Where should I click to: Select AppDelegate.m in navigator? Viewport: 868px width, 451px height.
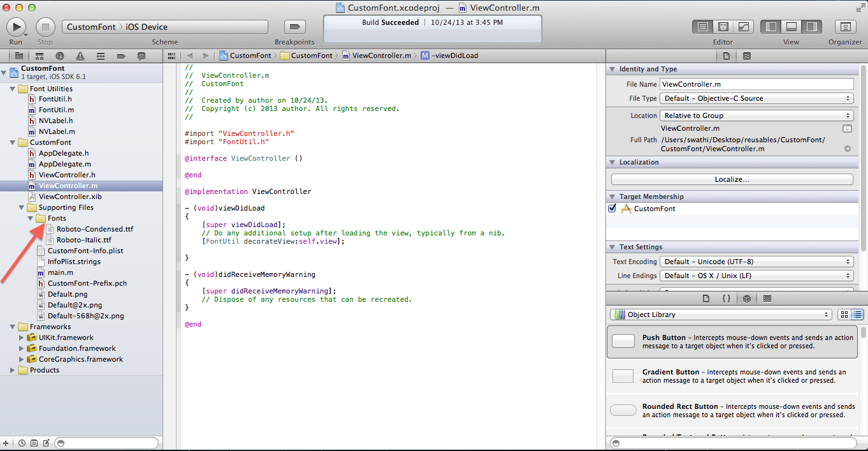click(65, 164)
